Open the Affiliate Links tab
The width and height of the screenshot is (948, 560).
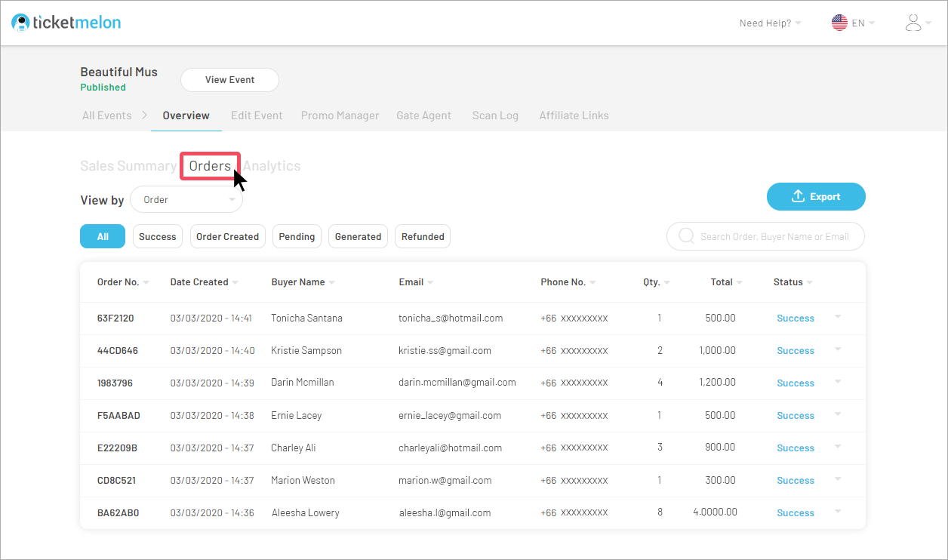tap(574, 115)
